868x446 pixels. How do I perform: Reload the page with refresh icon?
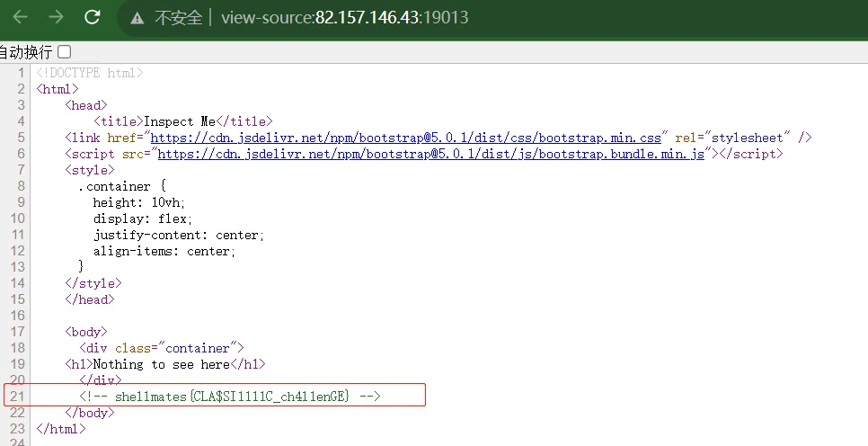[x=92, y=17]
